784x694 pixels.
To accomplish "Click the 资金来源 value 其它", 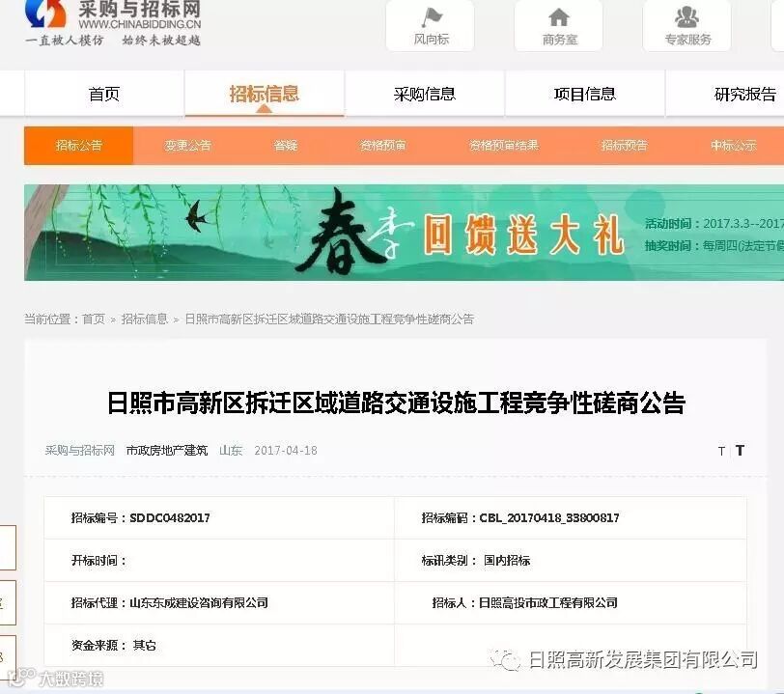I will (x=144, y=646).
